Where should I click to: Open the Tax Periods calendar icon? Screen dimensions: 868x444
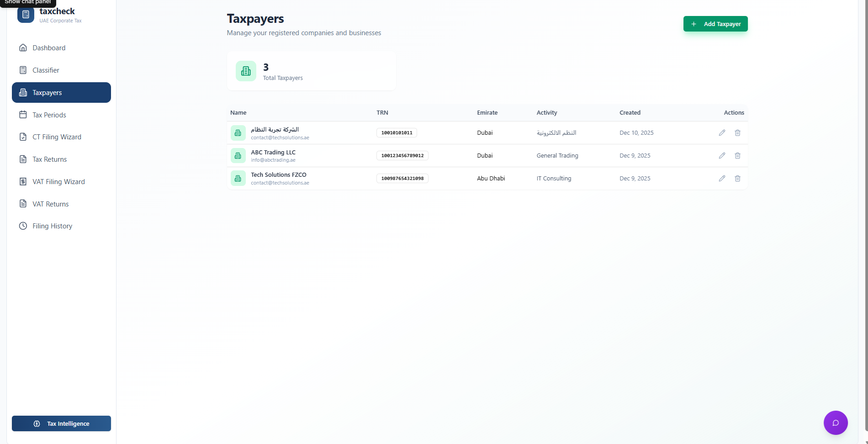(23, 115)
